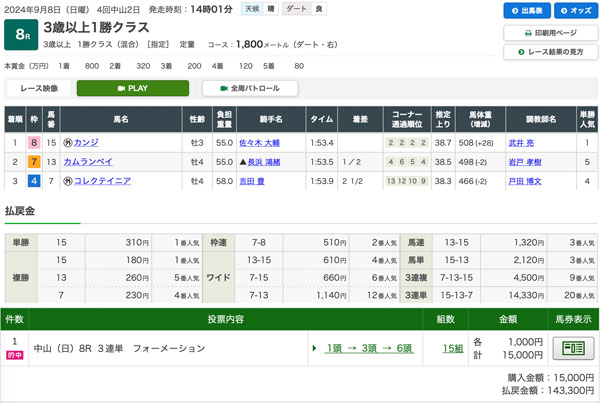Viewport: 600px width, 405px height.
Task: Open horse コレクテイニア profile link
Action: (x=102, y=181)
